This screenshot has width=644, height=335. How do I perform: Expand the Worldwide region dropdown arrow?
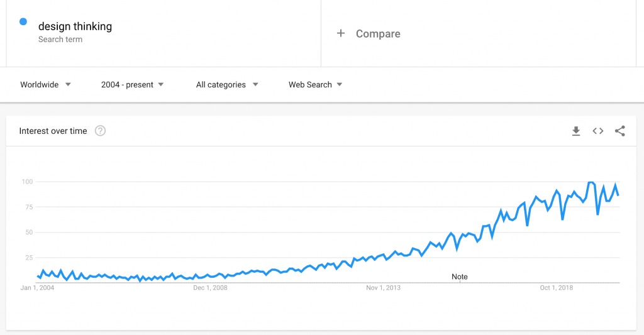click(68, 85)
